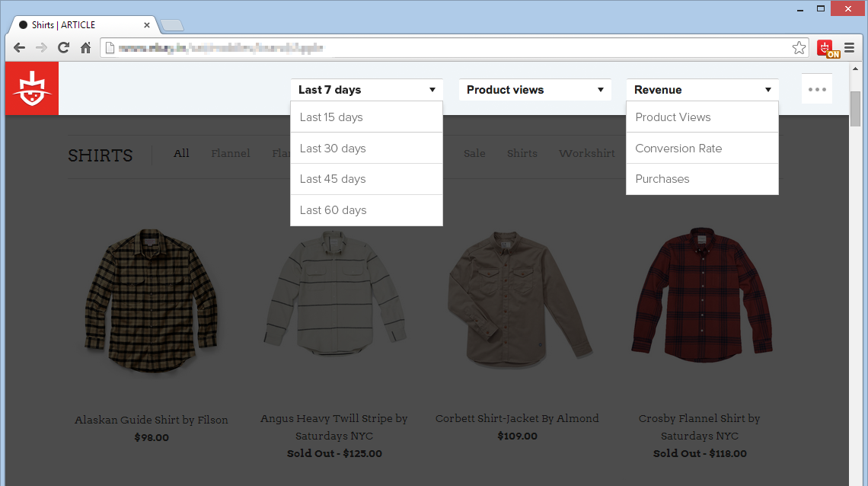
Task: Expand the Product views dropdown
Action: click(x=535, y=90)
